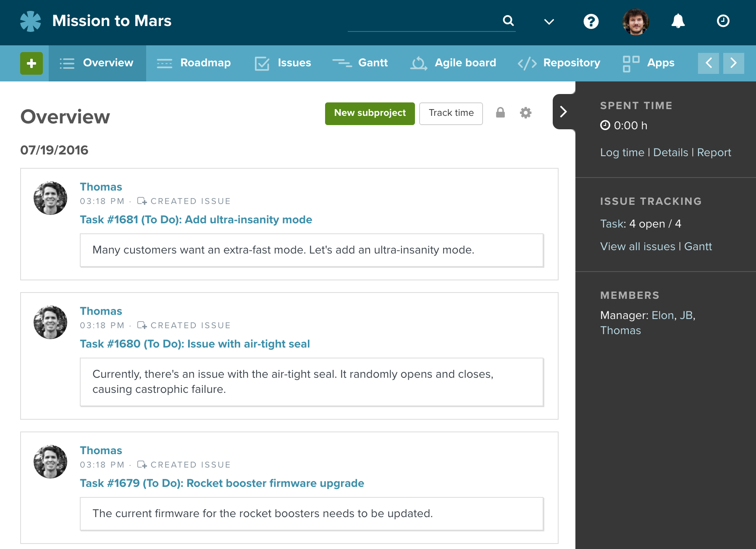Viewport: 756px width, 549px height.
Task: Click View all issues link
Action: tap(638, 246)
